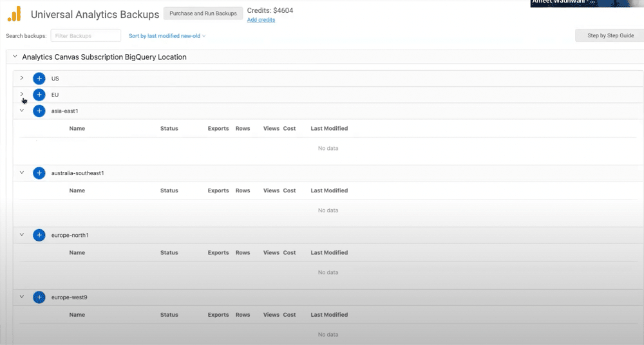Select the EU location label
The image size is (644, 345).
click(x=55, y=95)
